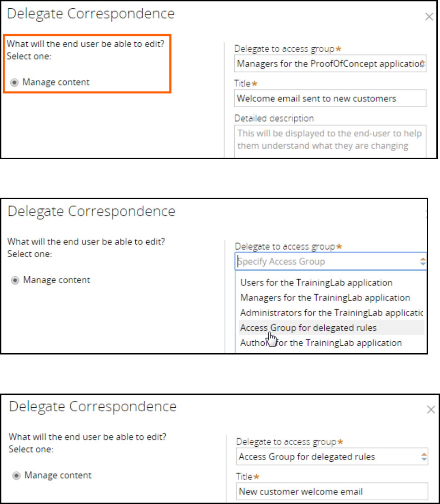Click the Specify Access Group combo box

pos(331,261)
